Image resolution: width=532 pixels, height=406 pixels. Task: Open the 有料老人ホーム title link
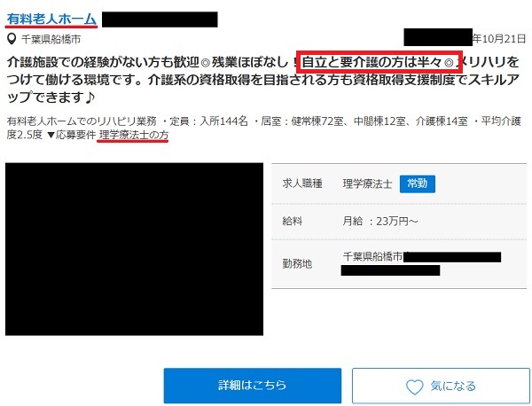coord(51,19)
